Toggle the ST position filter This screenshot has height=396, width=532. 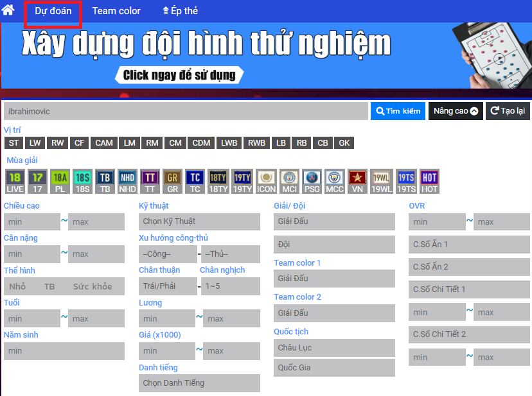pos(14,143)
